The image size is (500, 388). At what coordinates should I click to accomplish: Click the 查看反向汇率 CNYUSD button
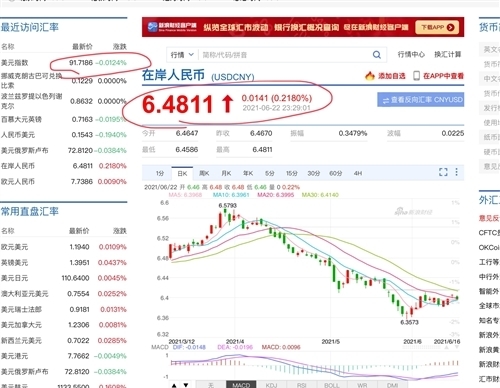click(421, 100)
